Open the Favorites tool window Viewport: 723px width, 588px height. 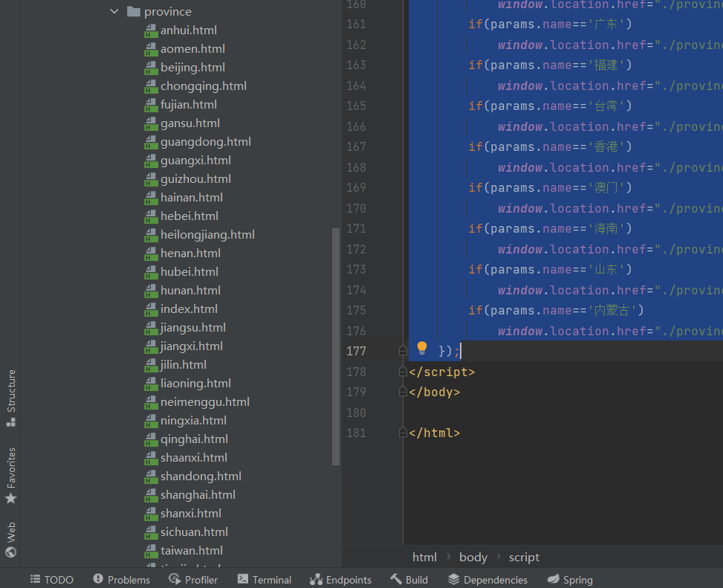coord(10,476)
